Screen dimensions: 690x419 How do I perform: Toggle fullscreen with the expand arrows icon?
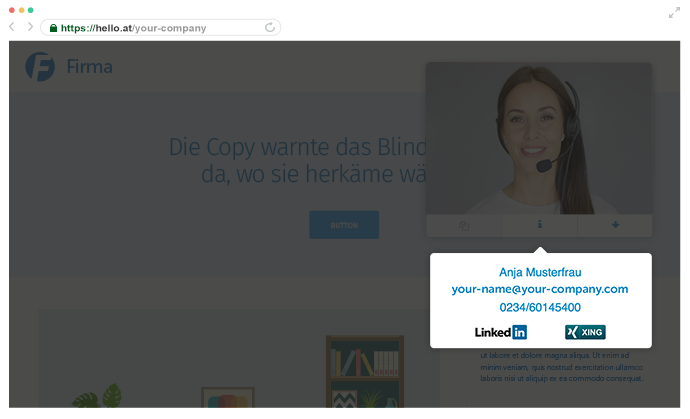click(x=674, y=13)
